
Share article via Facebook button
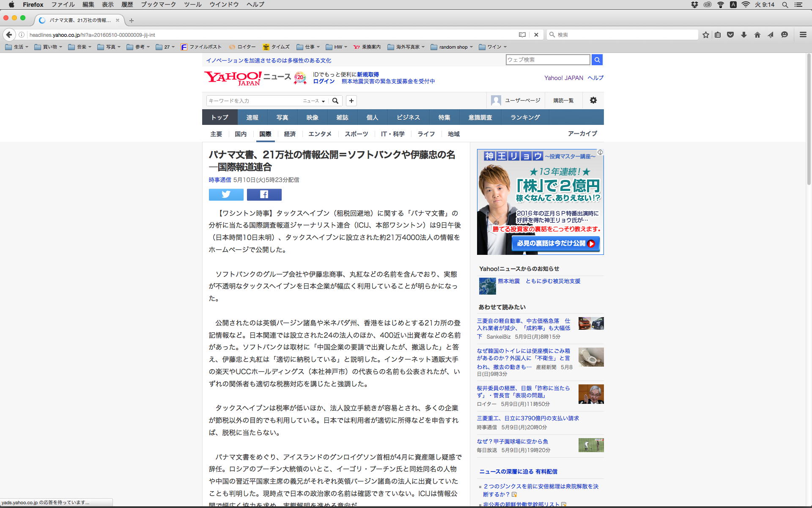(264, 194)
